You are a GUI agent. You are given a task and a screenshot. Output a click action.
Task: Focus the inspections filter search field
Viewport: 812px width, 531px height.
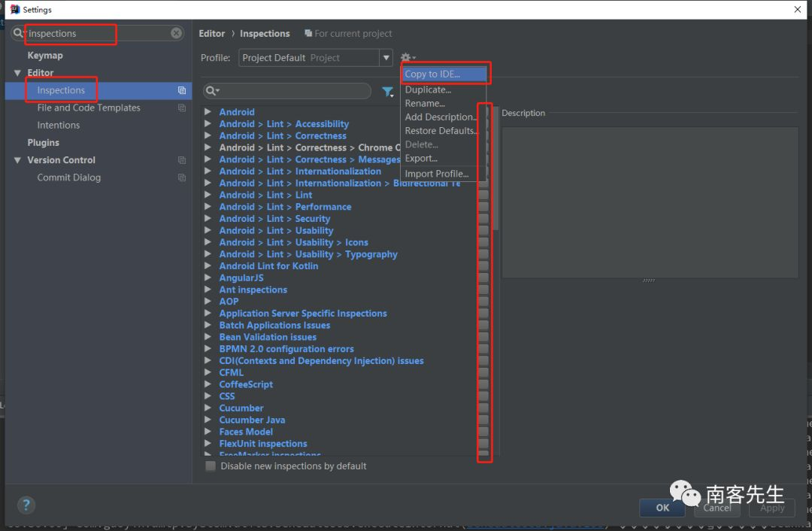287,91
